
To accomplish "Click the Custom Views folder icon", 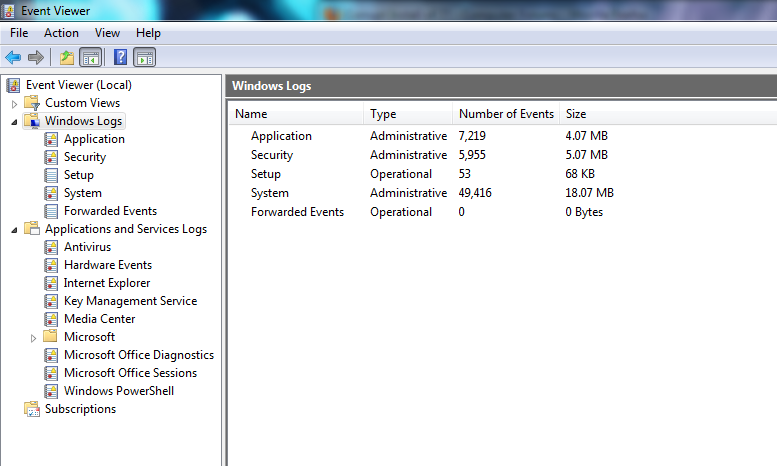I will [x=32, y=103].
